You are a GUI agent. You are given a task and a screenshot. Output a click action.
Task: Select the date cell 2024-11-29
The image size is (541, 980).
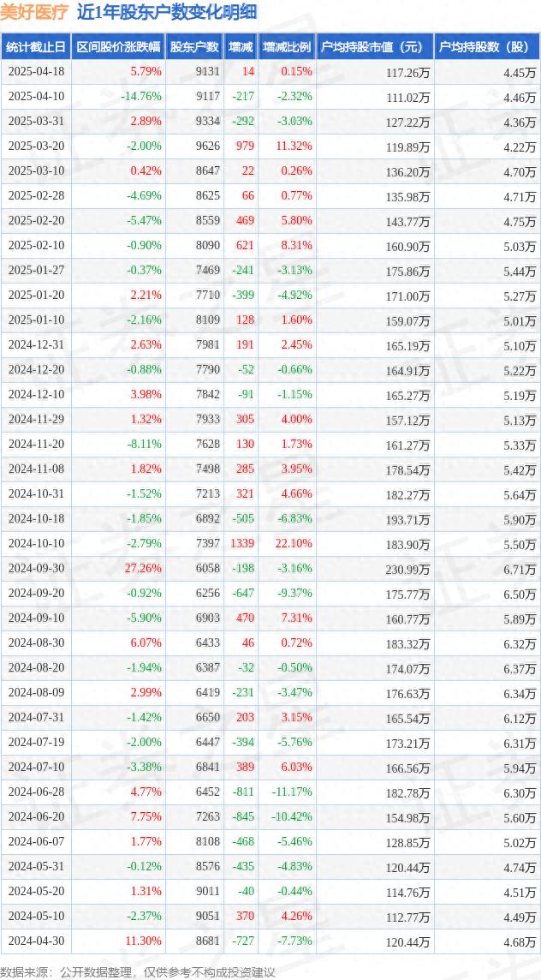point(36,419)
